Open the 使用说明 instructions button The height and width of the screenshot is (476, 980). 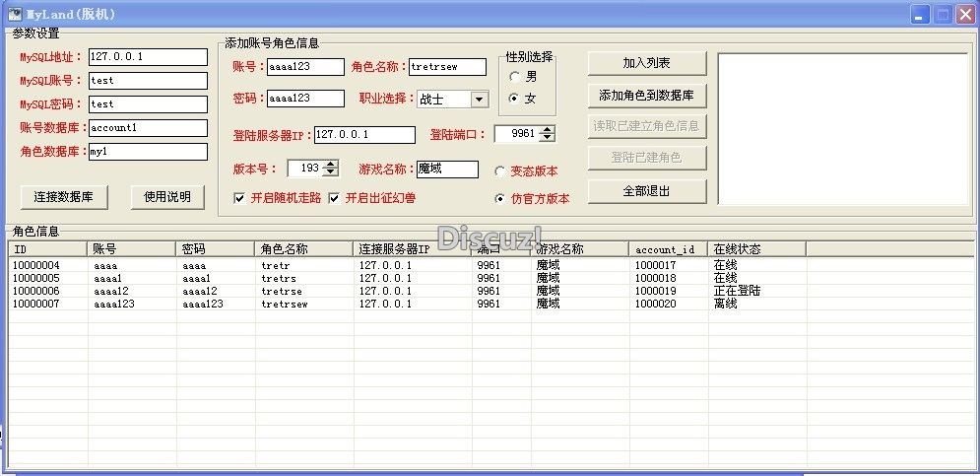[x=166, y=197]
